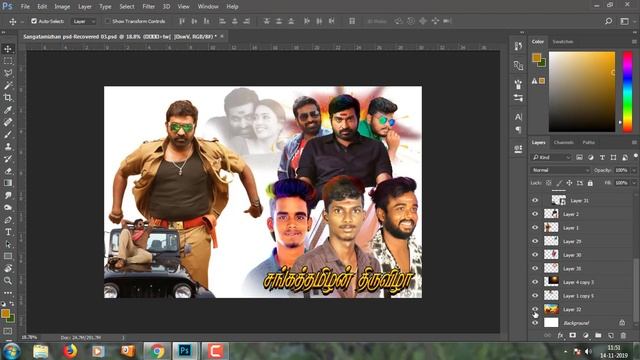
Task: Open the layer filter Kind dropdown
Action: pos(551,158)
